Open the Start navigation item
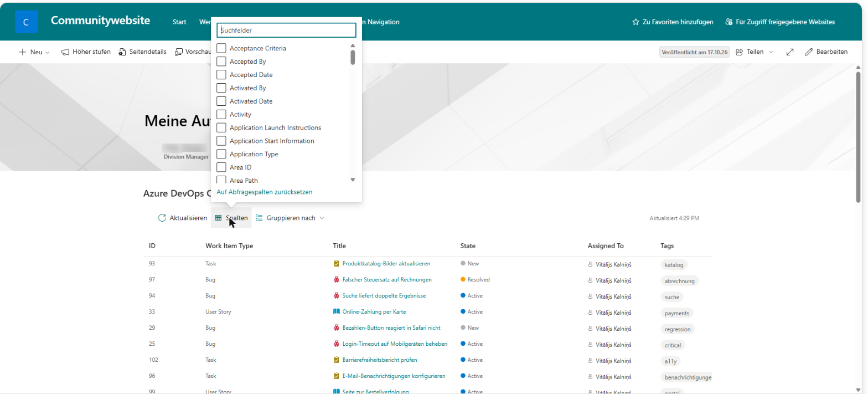Image resolution: width=868 pixels, height=394 pixels. 179,22
